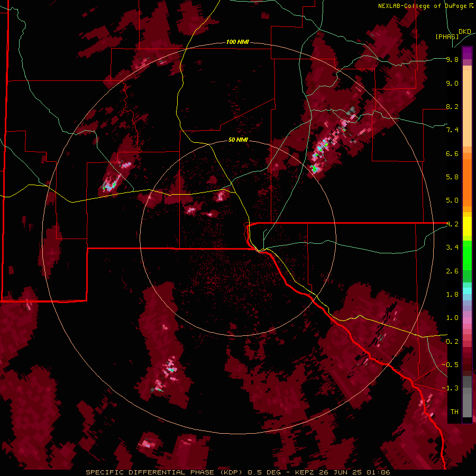Click the 3.4 value on color scale
The image size is (476, 476).
tap(452, 248)
